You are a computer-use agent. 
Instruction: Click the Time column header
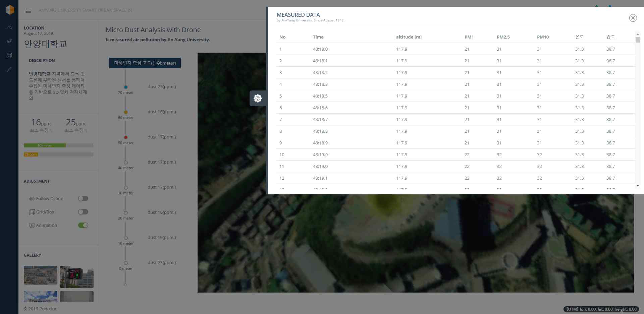pos(318,37)
